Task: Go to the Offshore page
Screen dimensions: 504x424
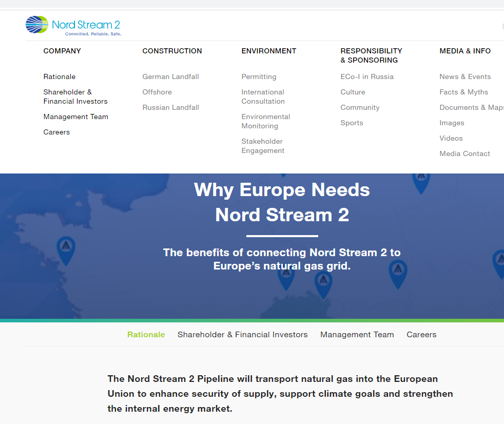Action: 157,92
